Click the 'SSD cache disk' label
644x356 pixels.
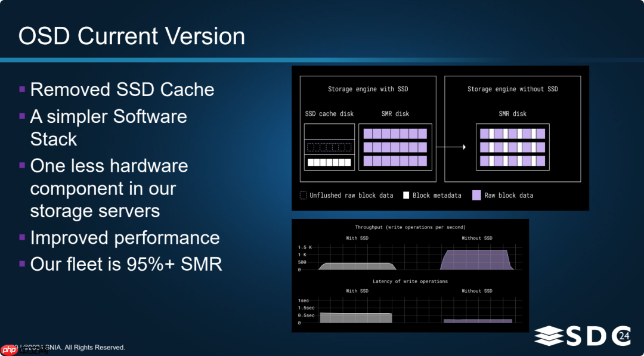click(329, 113)
